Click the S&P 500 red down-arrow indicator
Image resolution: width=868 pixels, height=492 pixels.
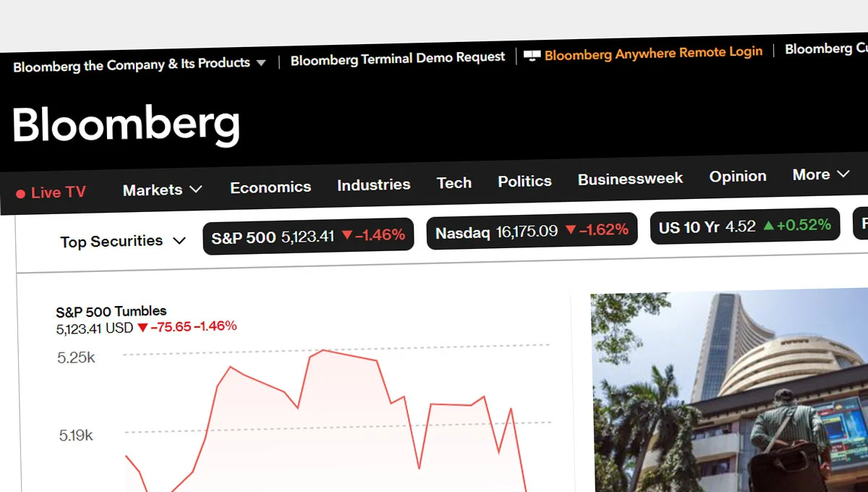346,235
